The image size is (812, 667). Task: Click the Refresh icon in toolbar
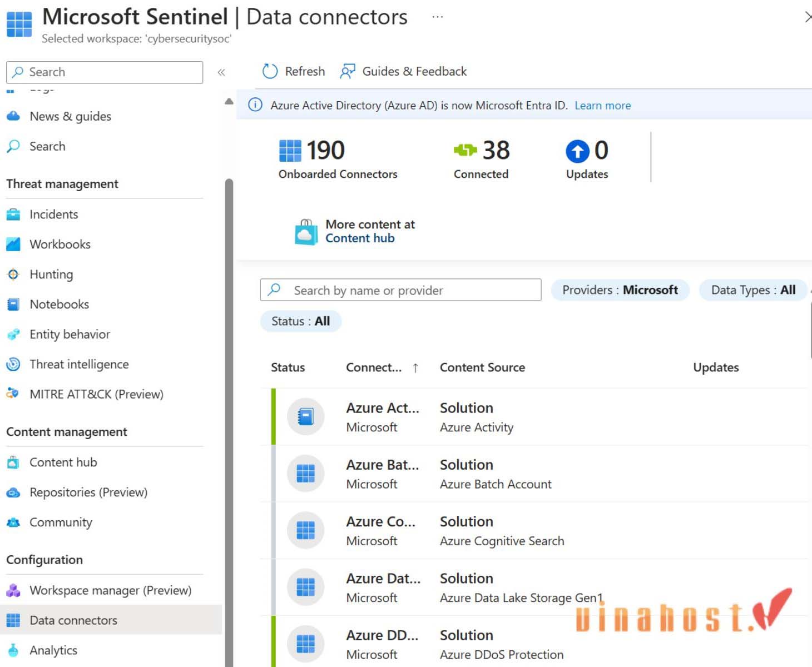click(270, 71)
